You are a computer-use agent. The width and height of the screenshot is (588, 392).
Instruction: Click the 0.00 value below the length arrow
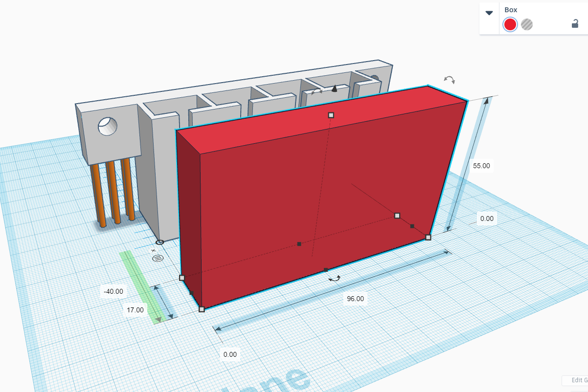point(230,354)
